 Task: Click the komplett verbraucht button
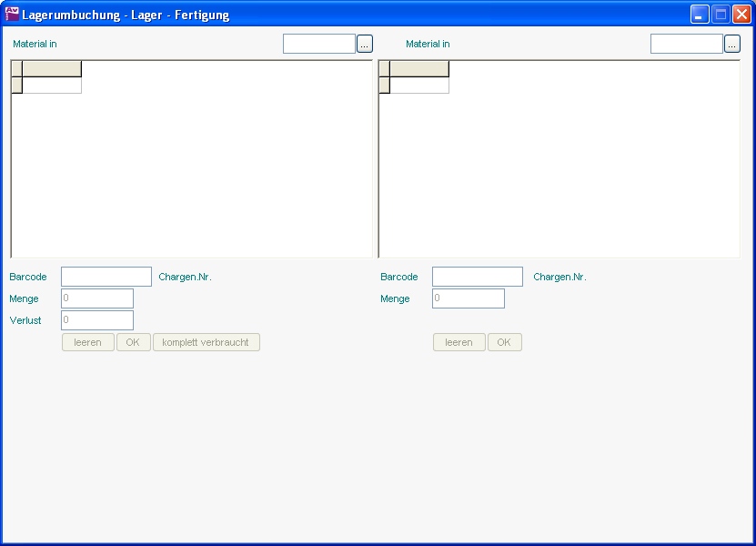(x=206, y=342)
